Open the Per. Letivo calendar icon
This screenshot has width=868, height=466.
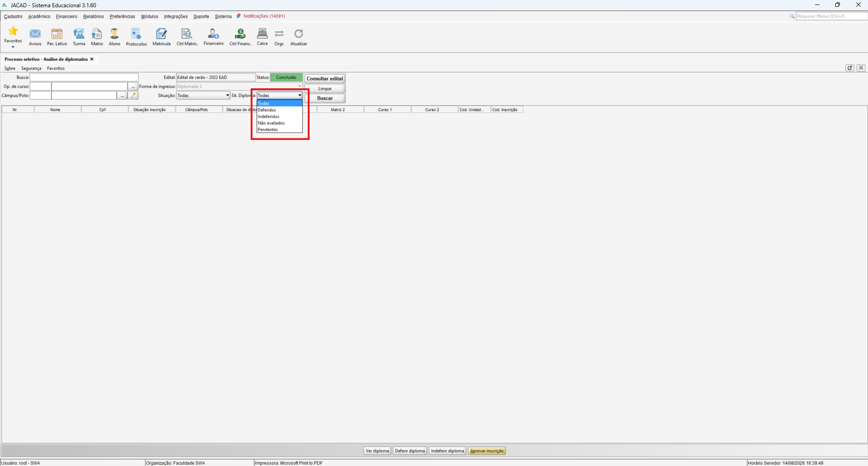pyautogui.click(x=57, y=34)
